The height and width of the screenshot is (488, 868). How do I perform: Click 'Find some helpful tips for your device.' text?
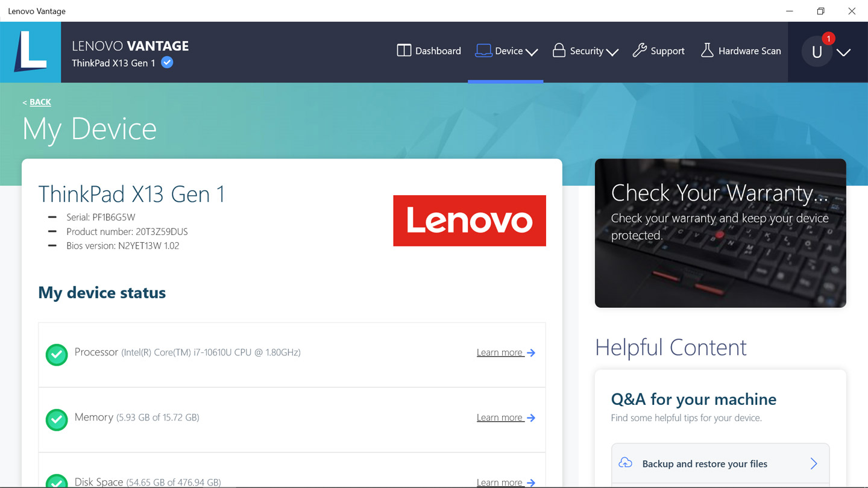point(687,418)
